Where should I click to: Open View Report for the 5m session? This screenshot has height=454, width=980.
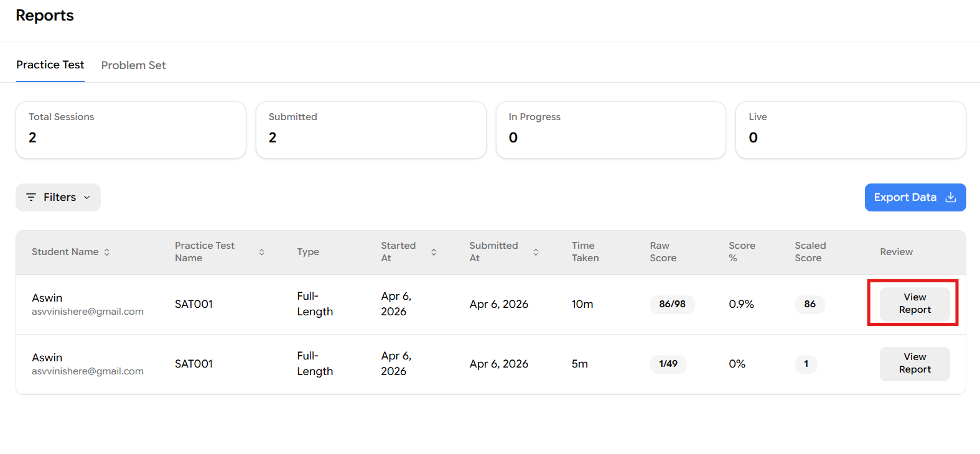[914, 363]
